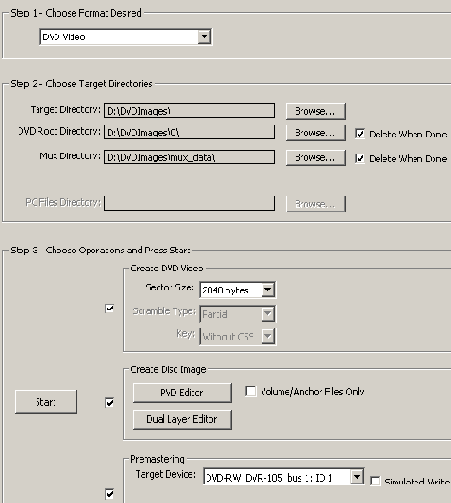
Task: Click the Mux Directory path field
Action: (189, 157)
